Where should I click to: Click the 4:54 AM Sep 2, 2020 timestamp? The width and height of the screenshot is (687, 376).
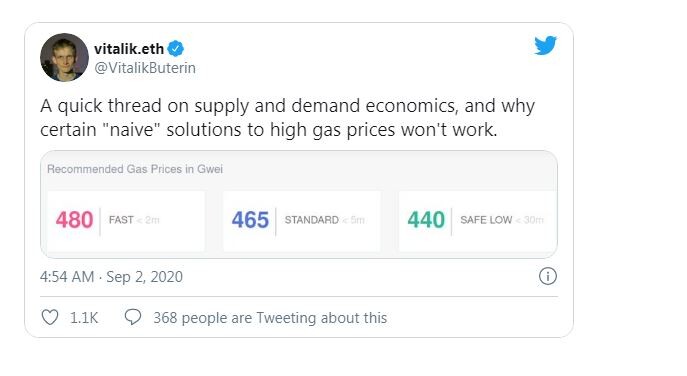(111, 277)
